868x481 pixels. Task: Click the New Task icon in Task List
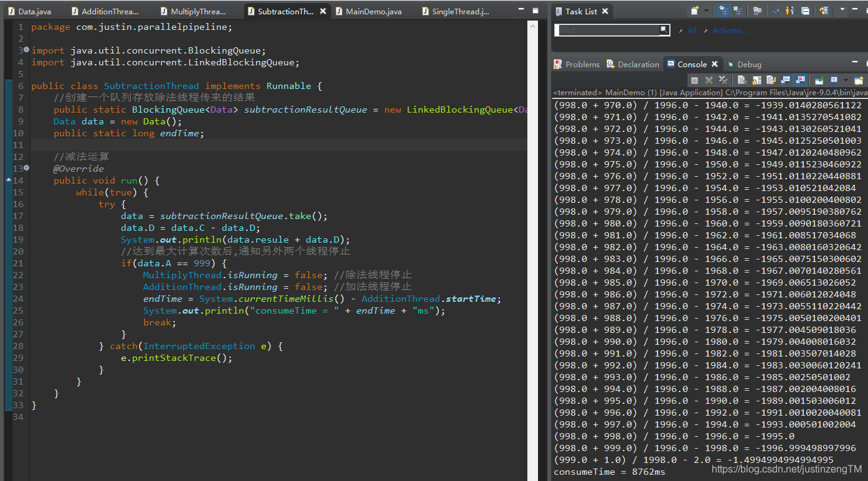[x=695, y=11]
